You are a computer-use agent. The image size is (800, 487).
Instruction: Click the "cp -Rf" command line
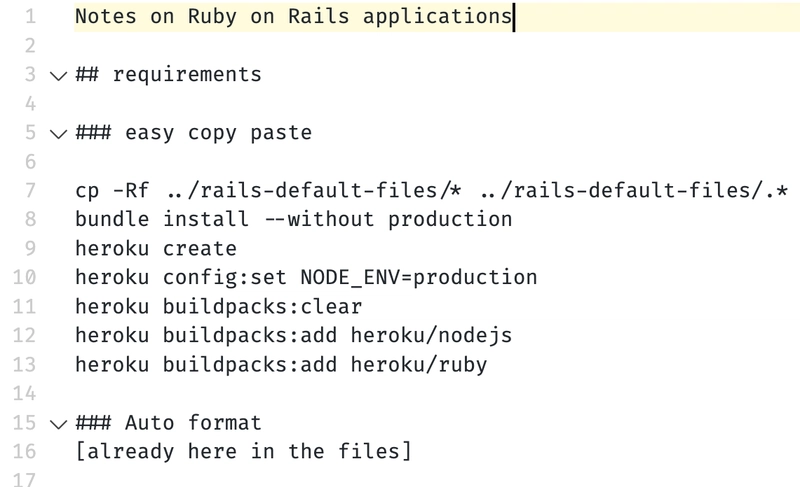(432, 191)
